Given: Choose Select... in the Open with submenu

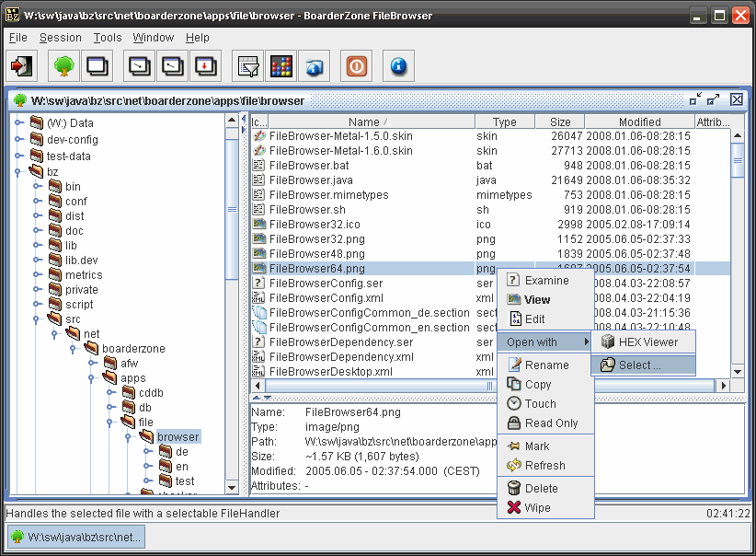Looking at the screenshot, I should click(x=643, y=365).
